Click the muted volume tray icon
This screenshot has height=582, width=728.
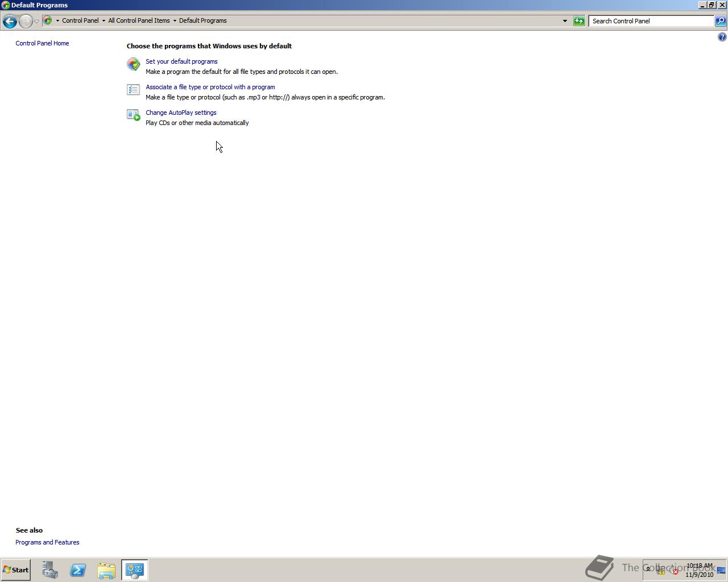click(674, 571)
